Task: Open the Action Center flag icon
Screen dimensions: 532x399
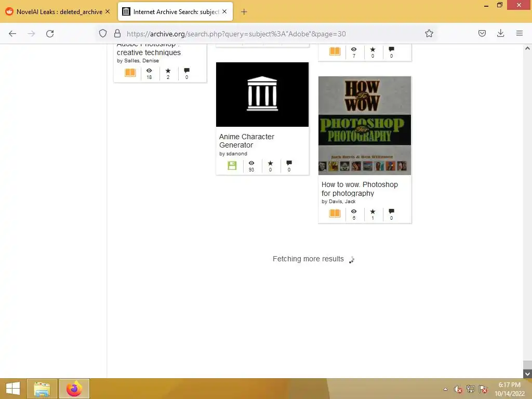Action: [483, 389]
